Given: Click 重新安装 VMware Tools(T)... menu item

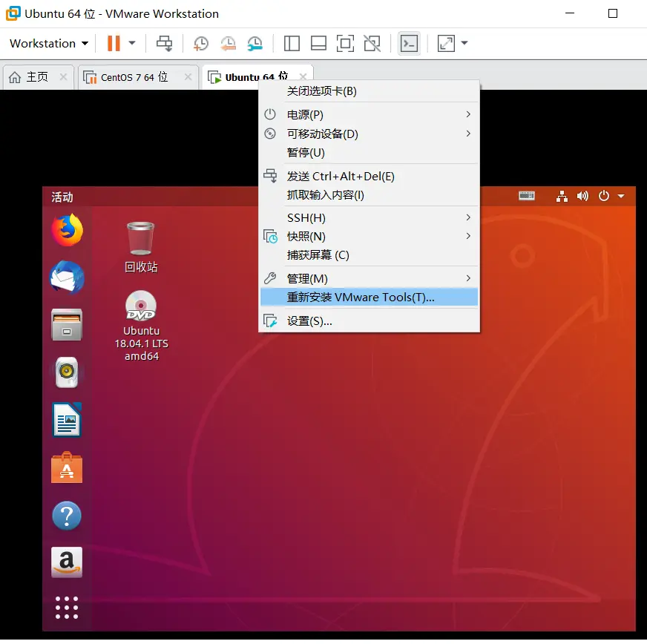Looking at the screenshot, I should pos(370,297).
